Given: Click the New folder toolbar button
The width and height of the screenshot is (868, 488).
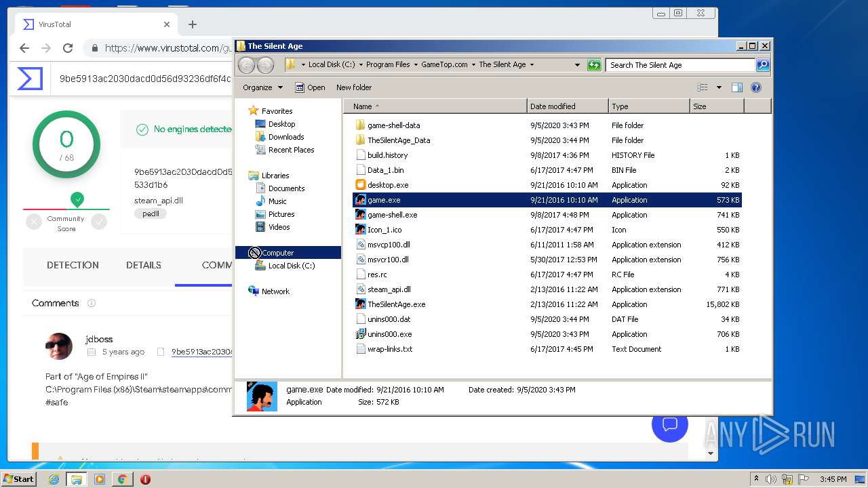Looking at the screenshot, I should (x=354, y=87).
